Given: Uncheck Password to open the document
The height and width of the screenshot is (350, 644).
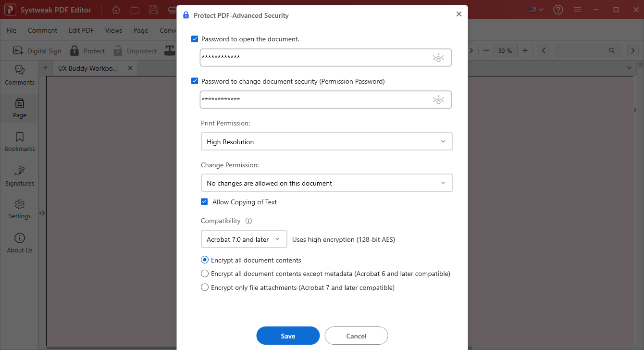Looking at the screenshot, I should point(195,39).
